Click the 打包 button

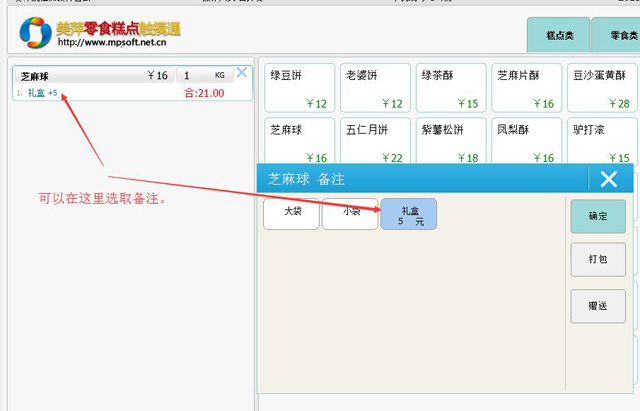598,259
